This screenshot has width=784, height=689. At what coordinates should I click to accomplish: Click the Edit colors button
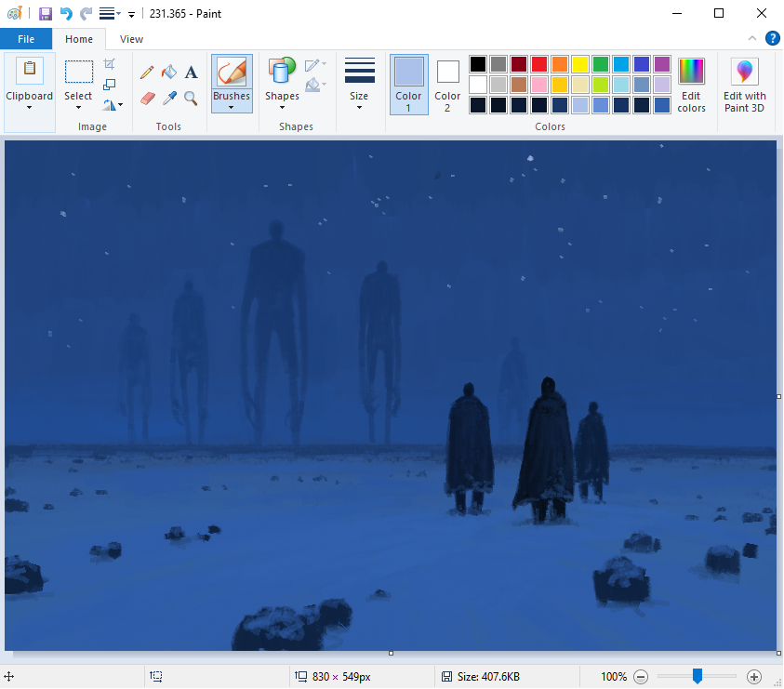click(691, 85)
